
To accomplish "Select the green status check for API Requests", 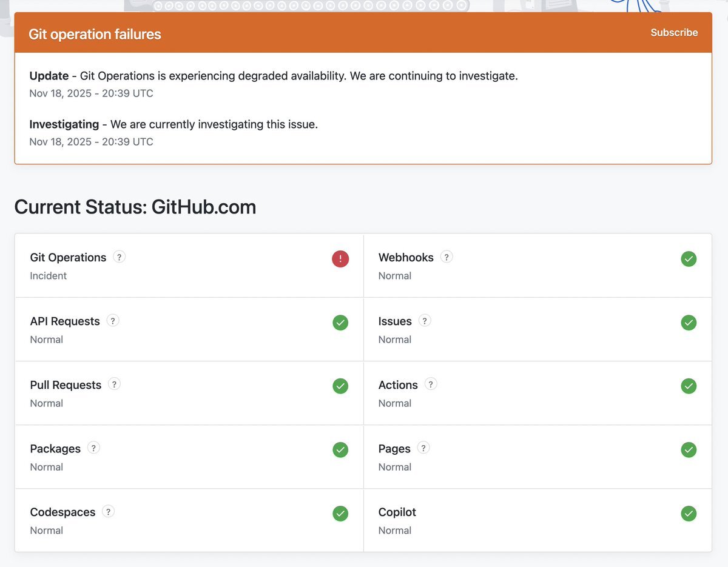I will tap(340, 323).
